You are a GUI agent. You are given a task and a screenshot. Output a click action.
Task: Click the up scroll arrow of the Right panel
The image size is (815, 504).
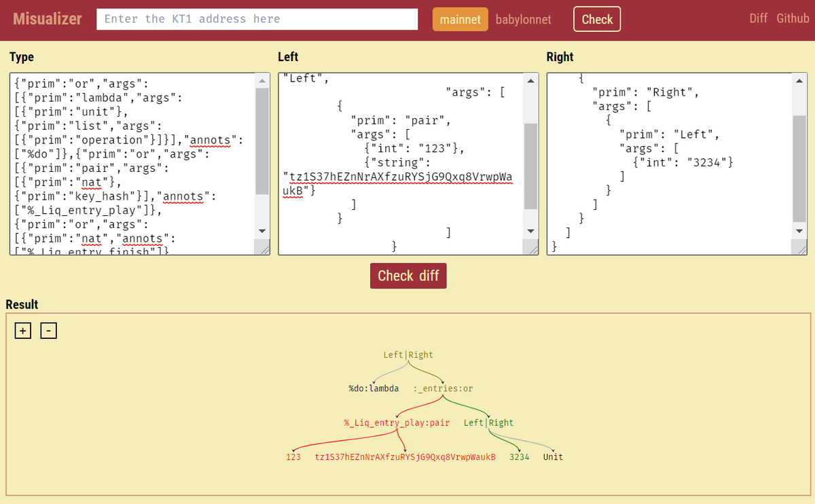pos(799,79)
